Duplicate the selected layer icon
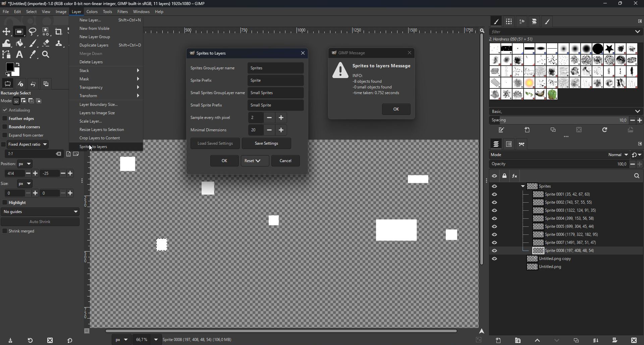Viewport: 644px width, 345px height. click(x=577, y=341)
